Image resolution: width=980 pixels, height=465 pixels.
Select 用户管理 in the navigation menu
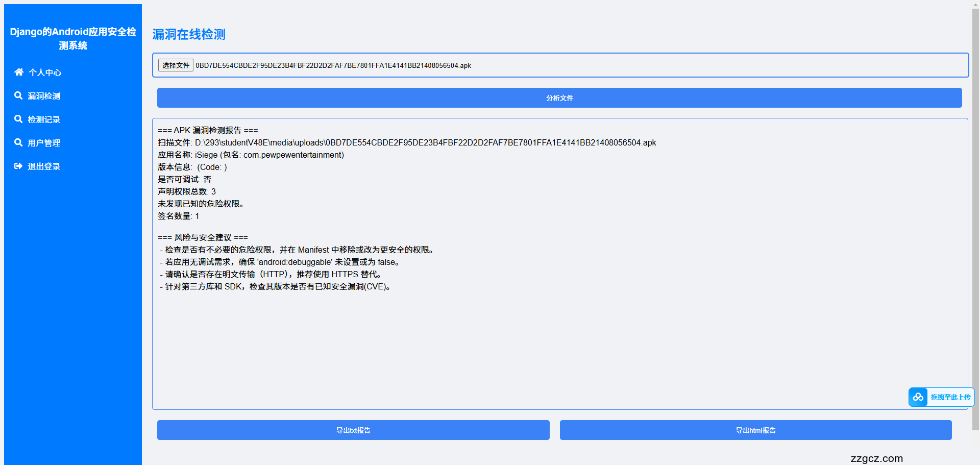pos(44,142)
